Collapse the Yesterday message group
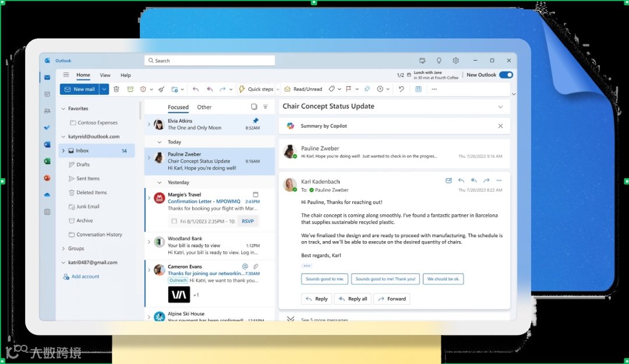The height and width of the screenshot is (364, 629). [x=160, y=183]
